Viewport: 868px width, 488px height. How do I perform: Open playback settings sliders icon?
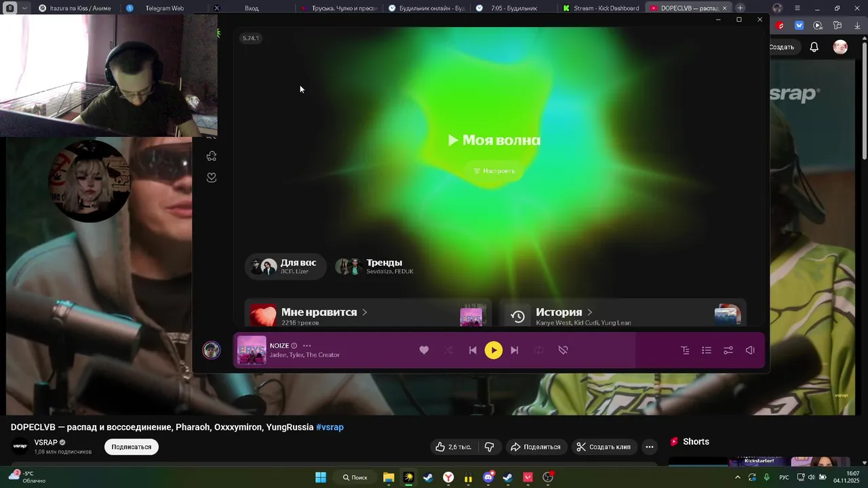click(x=728, y=350)
